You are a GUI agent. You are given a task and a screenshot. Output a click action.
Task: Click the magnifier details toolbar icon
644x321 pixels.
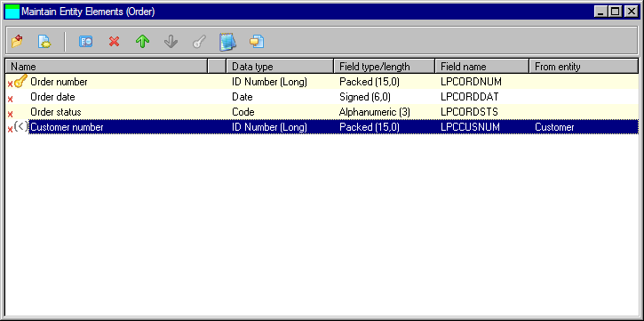[86, 42]
